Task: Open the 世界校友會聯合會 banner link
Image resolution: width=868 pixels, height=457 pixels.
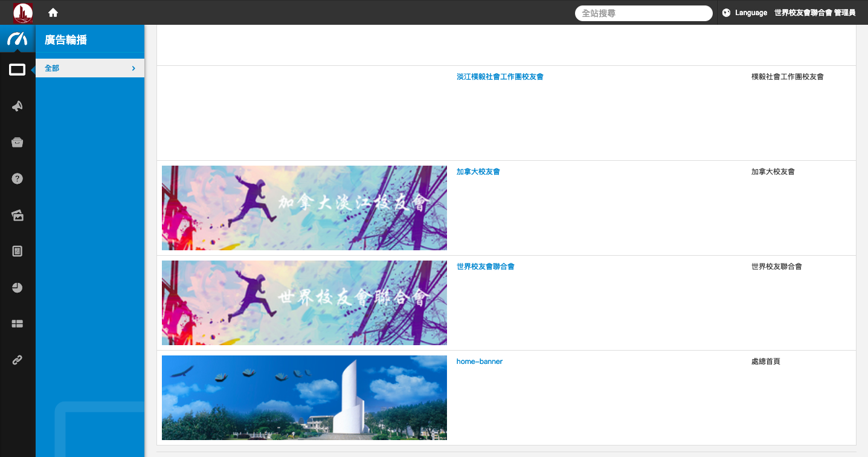Action: [486, 267]
